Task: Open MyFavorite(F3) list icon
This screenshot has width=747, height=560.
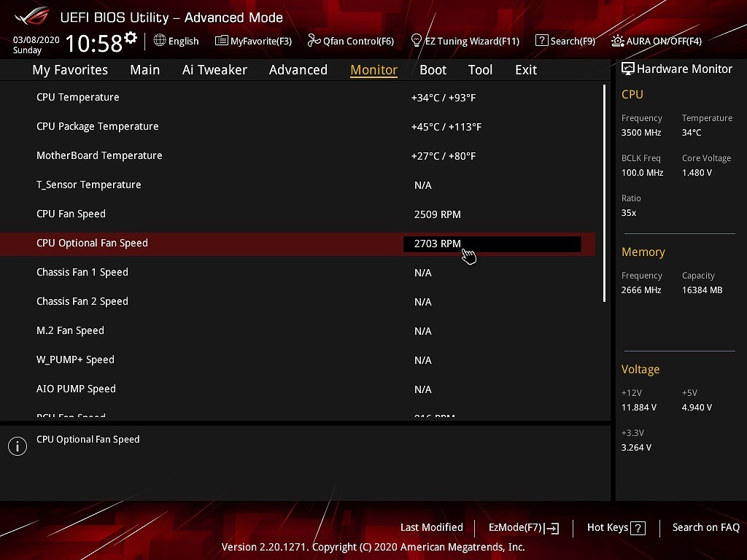Action: click(222, 41)
